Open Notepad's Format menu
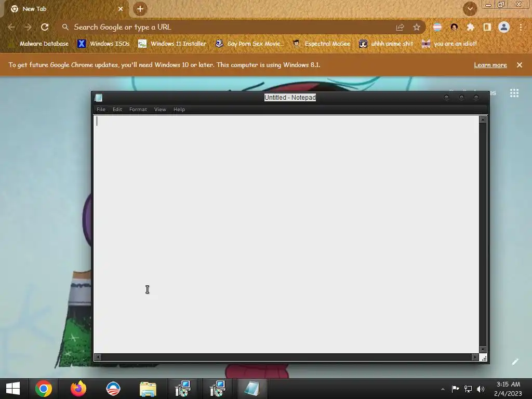This screenshot has height=399, width=532. coord(138,109)
